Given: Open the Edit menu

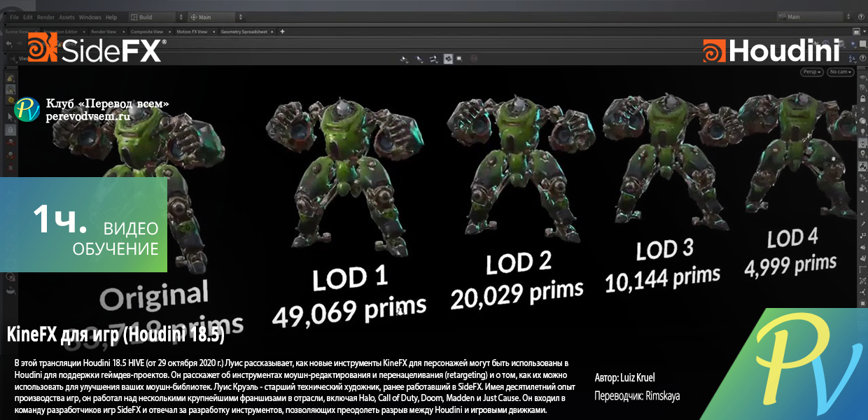Looking at the screenshot, I should (28, 17).
